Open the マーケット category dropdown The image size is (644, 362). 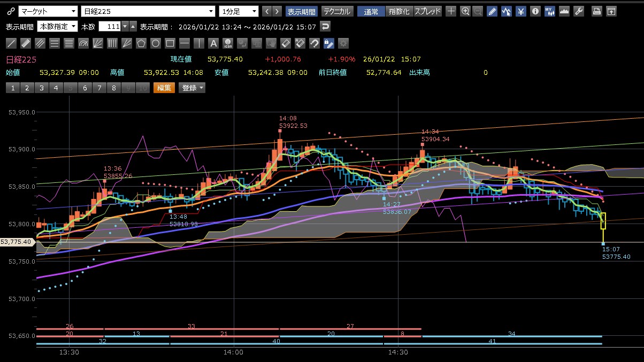tap(48, 11)
